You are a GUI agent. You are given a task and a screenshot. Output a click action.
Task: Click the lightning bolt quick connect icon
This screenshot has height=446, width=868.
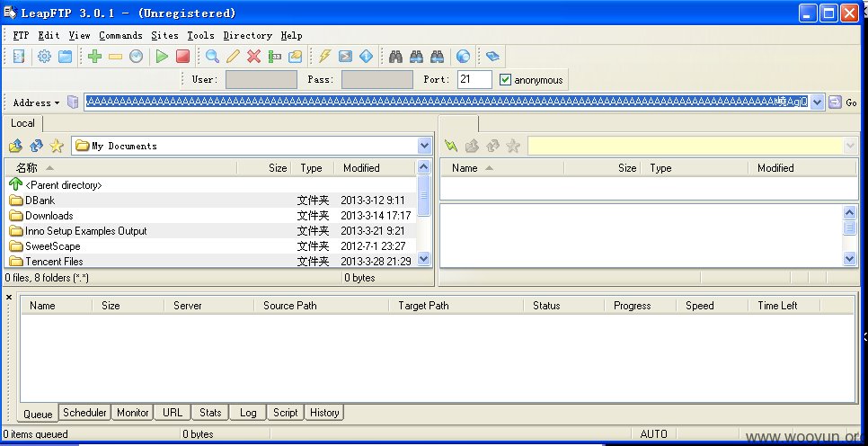[324, 56]
